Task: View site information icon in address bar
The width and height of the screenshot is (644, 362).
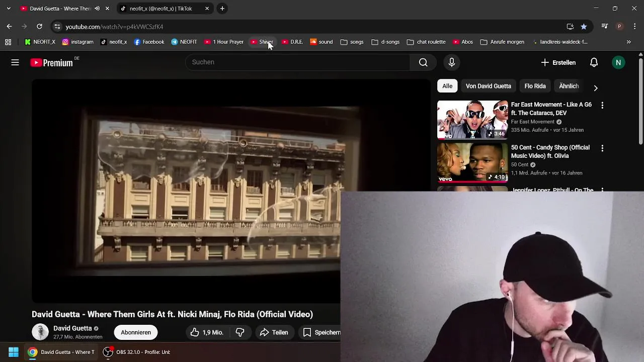Action: pyautogui.click(x=57, y=27)
